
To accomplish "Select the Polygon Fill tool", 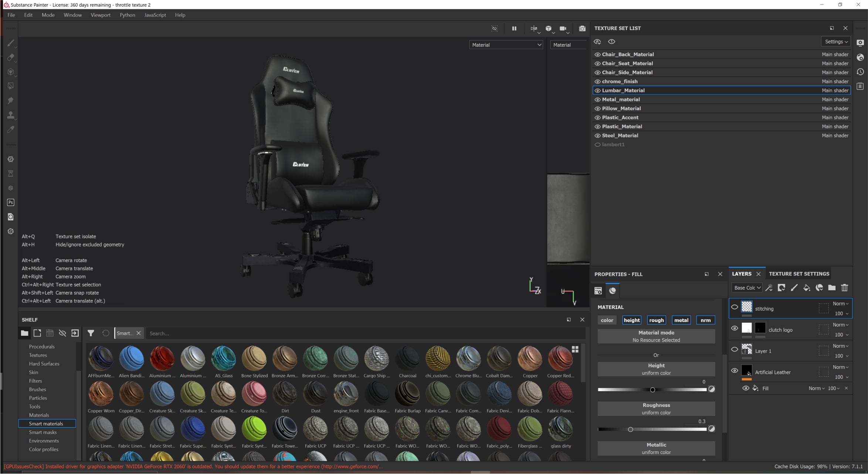I will pos(11,86).
